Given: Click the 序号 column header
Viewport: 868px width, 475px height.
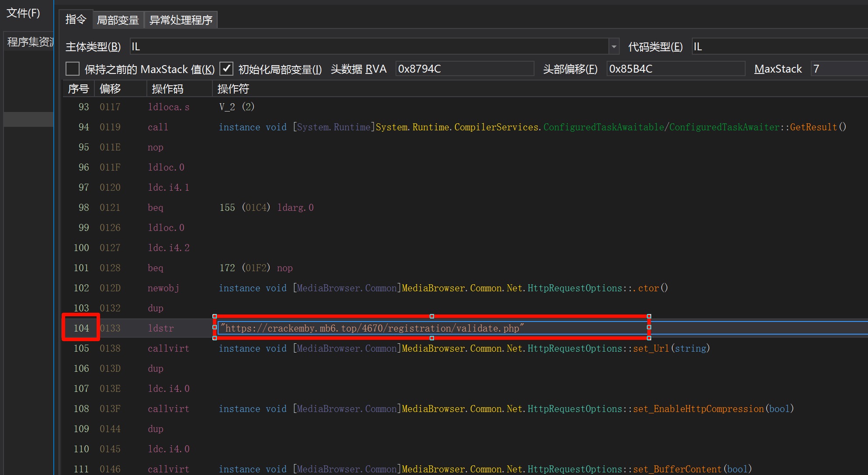Looking at the screenshot, I should click(x=79, y=89).
